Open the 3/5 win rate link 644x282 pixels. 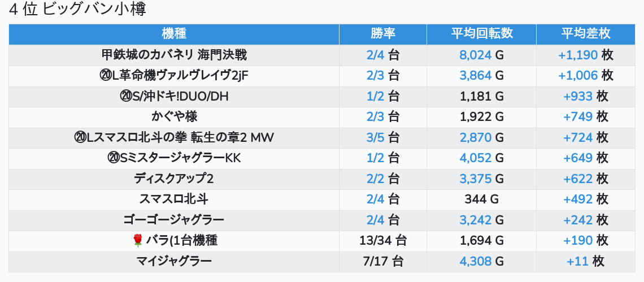[376, 137]
